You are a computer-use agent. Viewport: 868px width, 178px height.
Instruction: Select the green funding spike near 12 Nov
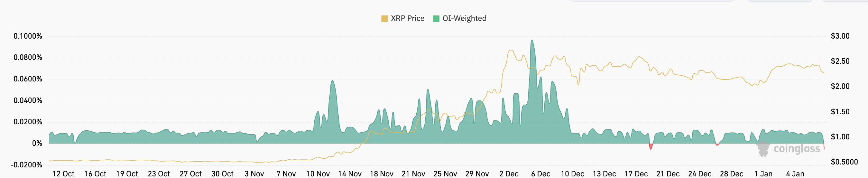pyautogui.click(x=332, y=81)
